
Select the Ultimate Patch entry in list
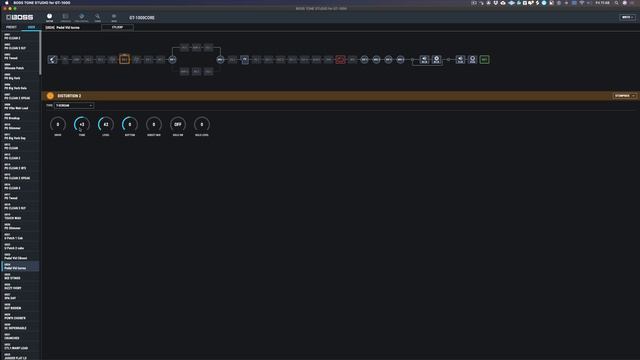[20, 67]
